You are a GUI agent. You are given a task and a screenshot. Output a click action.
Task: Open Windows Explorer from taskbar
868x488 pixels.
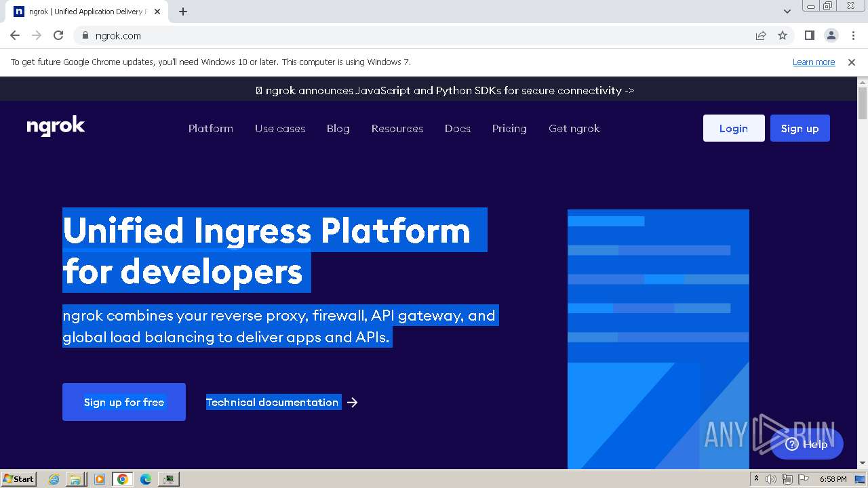click(76, 479)
